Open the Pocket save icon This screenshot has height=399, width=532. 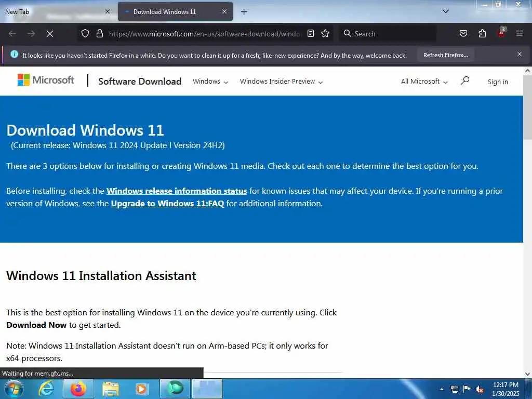coord(463,34)
